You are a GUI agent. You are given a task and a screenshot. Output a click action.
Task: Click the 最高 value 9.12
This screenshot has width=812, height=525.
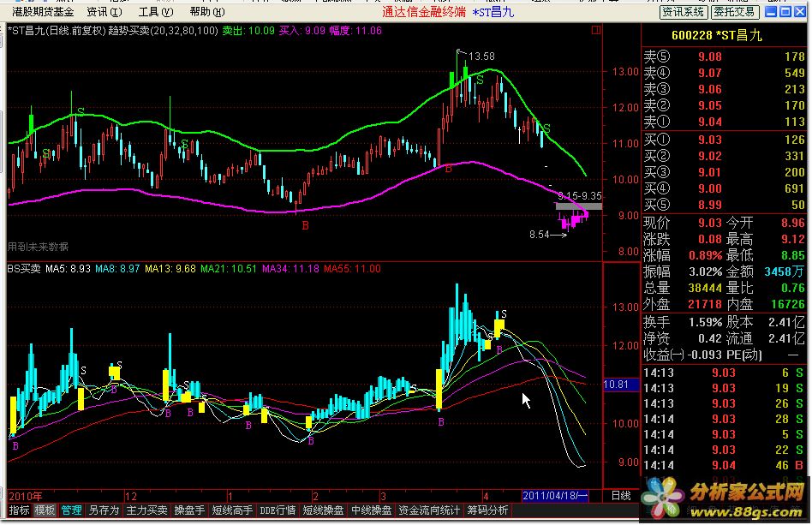(793, 239)
